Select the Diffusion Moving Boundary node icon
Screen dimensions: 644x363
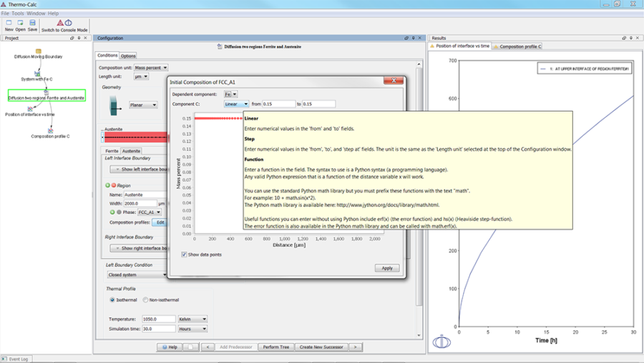pos(38,51)
